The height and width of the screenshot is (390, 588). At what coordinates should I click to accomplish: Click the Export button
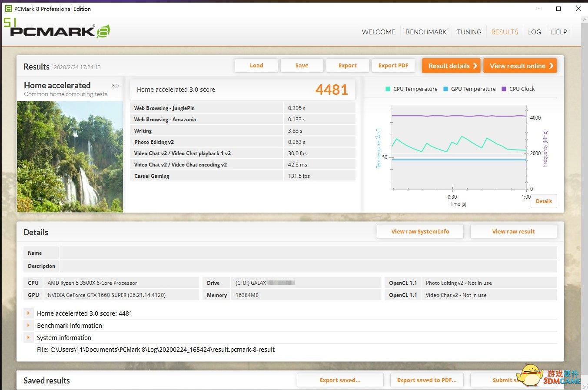(347, 66)
